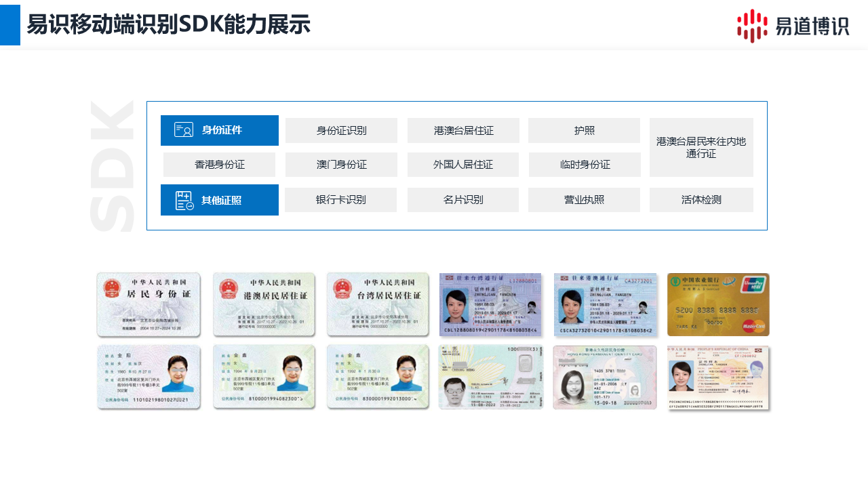Click the 营业执照 option
This screenshot has height=488, width=868.
pyautogui.click(x=584, y=200)
